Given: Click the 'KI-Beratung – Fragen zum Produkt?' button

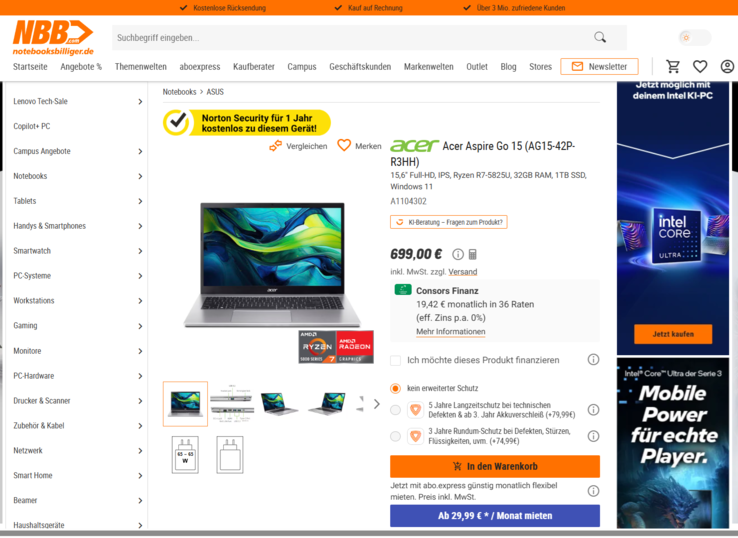Looking at the screenshot, I should point(449,222).
